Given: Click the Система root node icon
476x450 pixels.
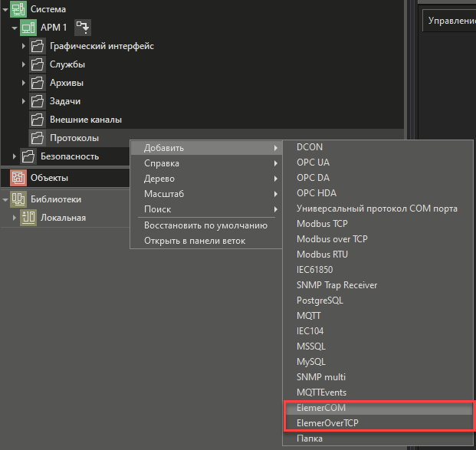Looking at the screenshot, I should [18, 9].
